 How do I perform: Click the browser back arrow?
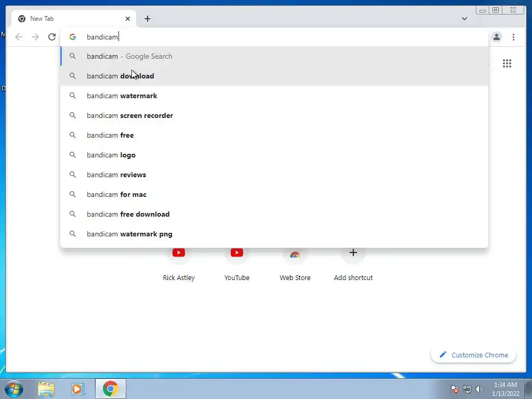(19, 37)
